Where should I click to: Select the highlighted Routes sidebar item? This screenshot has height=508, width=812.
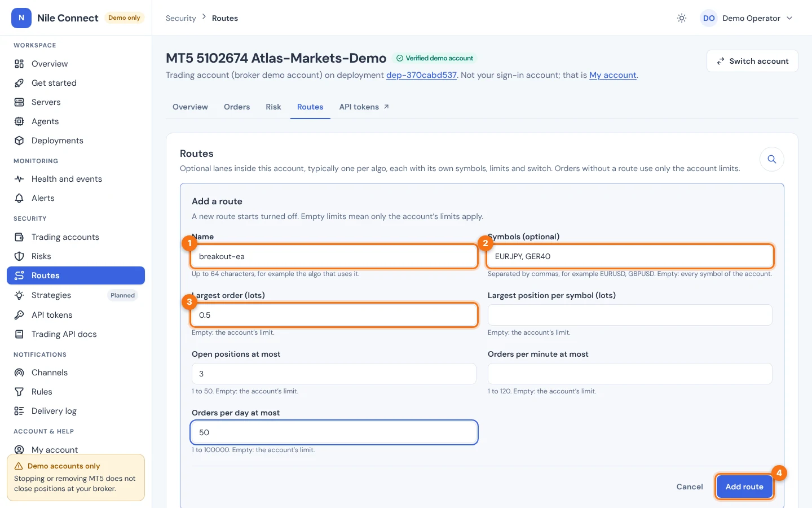tap(76, 275)
